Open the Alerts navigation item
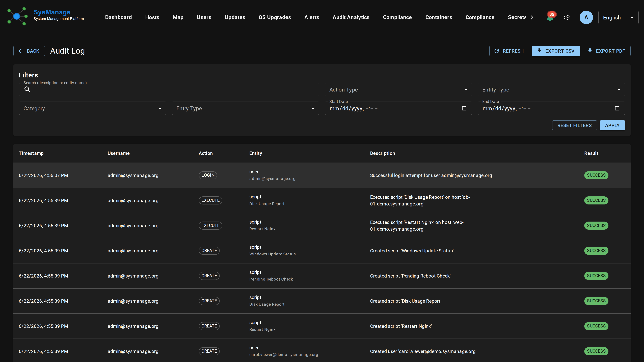The height and width of the screenshot is (362, 644). point(311,17)
